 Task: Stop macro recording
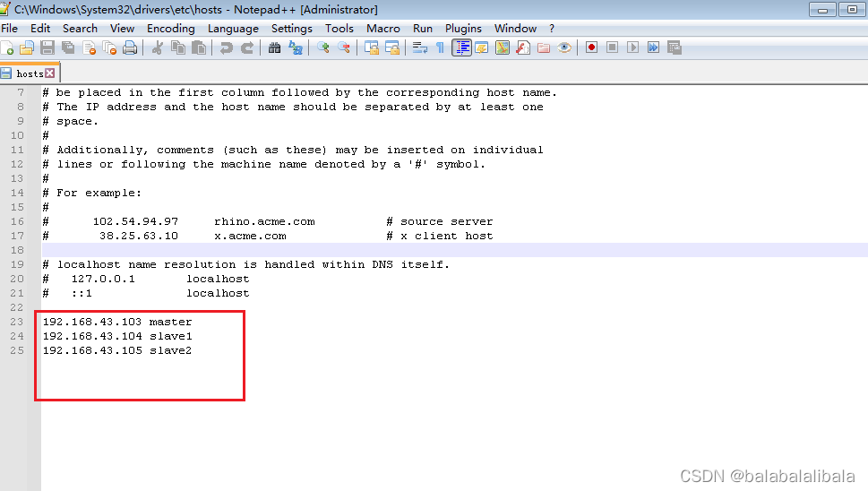click(x=612, y=48)
